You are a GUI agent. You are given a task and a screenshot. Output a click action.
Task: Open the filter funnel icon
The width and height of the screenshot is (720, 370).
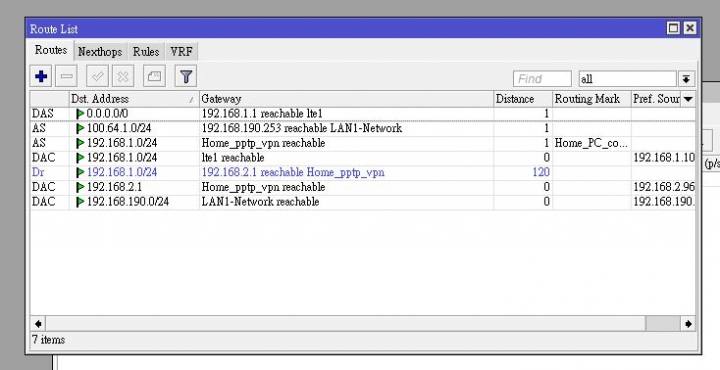pyautogui.click(x=186, y=76)
